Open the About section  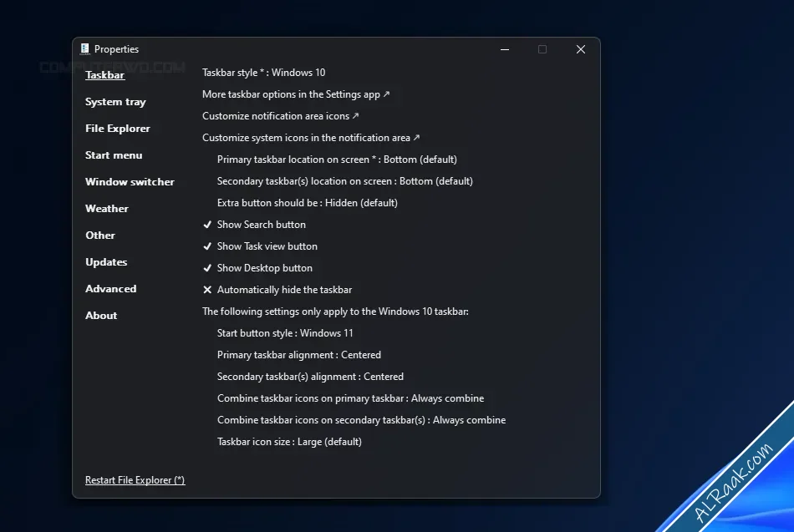[x=101, y=316]
